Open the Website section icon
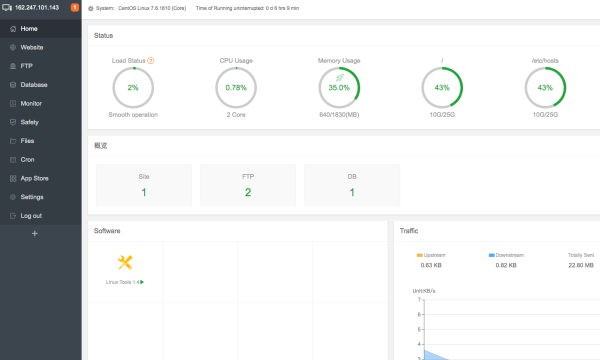Viewport: 600px width, 360px height. coord(13,47)
